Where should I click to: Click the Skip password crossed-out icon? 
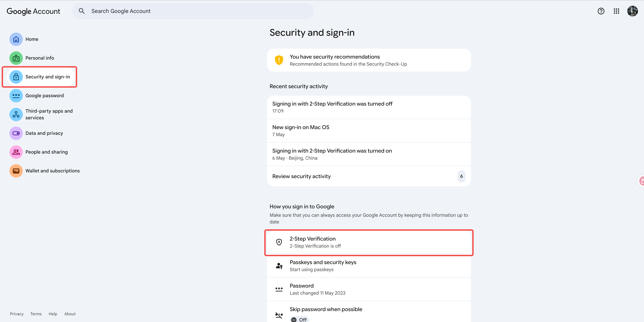279,315
